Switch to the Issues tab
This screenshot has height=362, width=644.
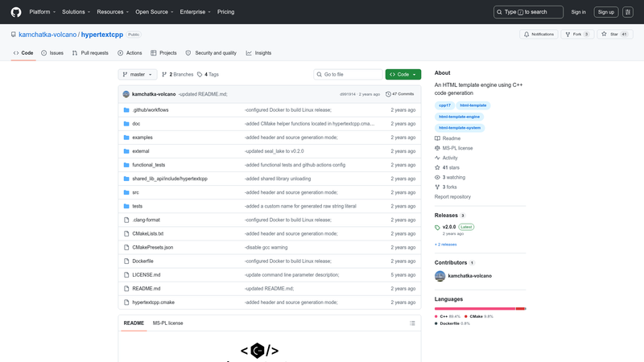(52, 53)
